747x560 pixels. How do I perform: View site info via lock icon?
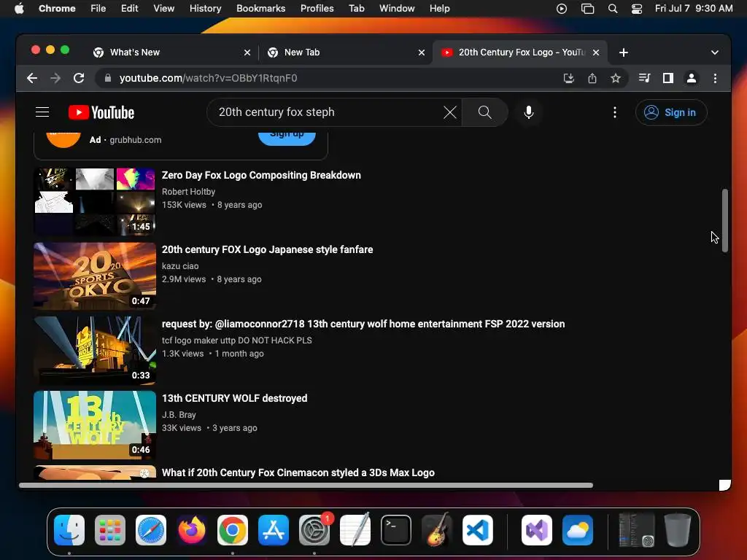[x=108, y=78]
